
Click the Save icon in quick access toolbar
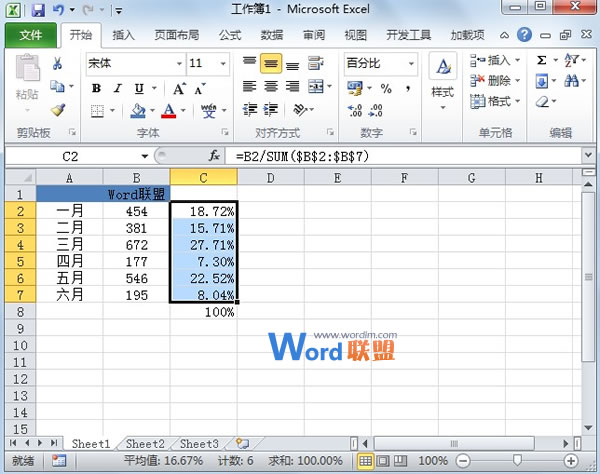38,11
